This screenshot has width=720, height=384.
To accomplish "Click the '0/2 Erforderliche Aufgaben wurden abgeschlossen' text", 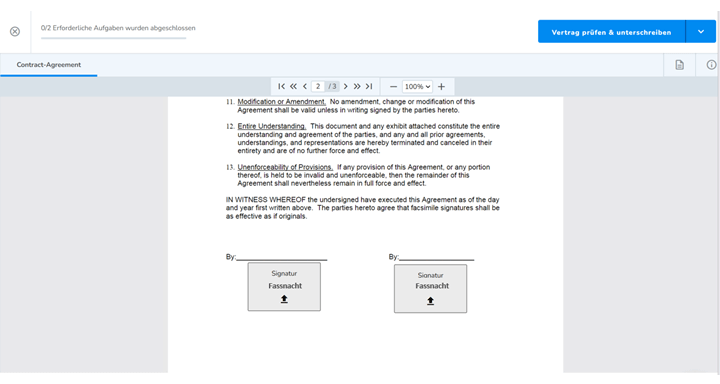I will pos(118,28).
